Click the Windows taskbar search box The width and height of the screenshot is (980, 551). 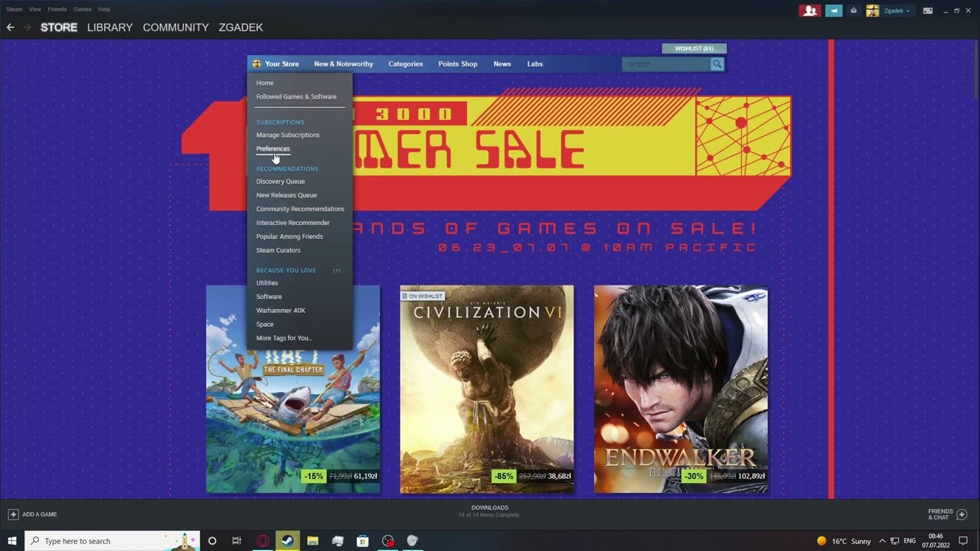coord(113,541)
